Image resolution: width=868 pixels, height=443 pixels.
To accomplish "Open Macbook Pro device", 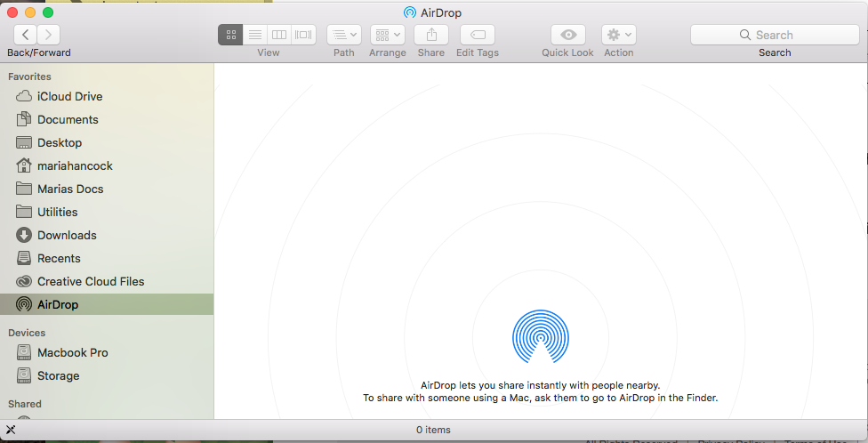I will 107,353.
